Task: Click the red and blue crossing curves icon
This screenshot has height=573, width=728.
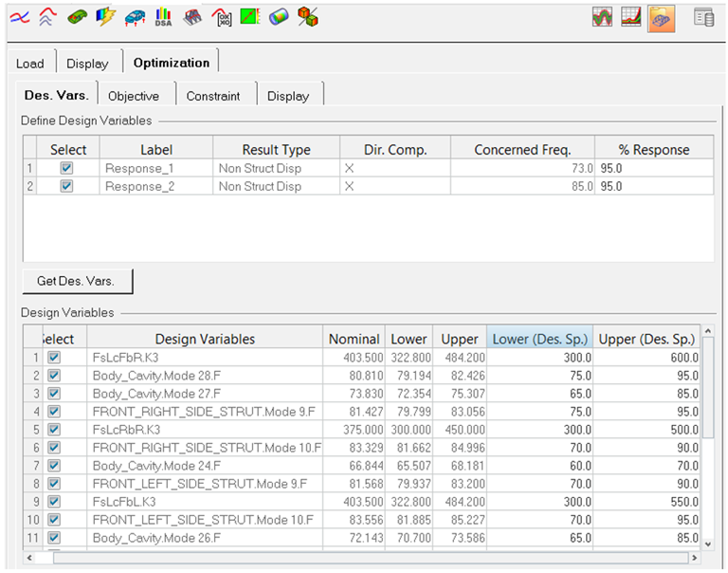Action: click(x=20, y=16)
